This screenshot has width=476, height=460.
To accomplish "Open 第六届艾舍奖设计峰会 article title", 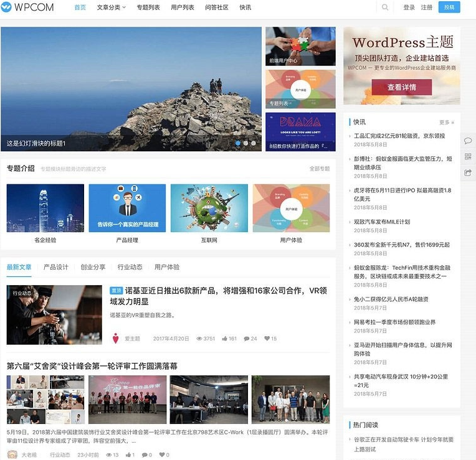I will [x=92, y=366].
